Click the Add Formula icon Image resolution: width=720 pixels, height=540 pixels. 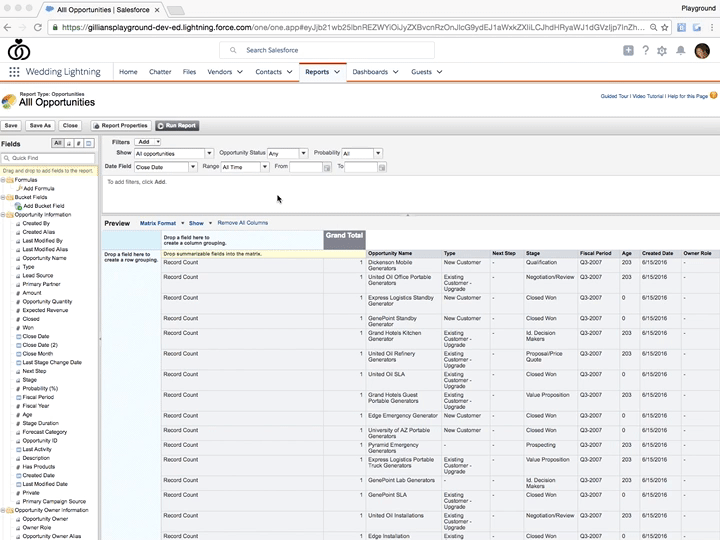click(x=19, y=188)
